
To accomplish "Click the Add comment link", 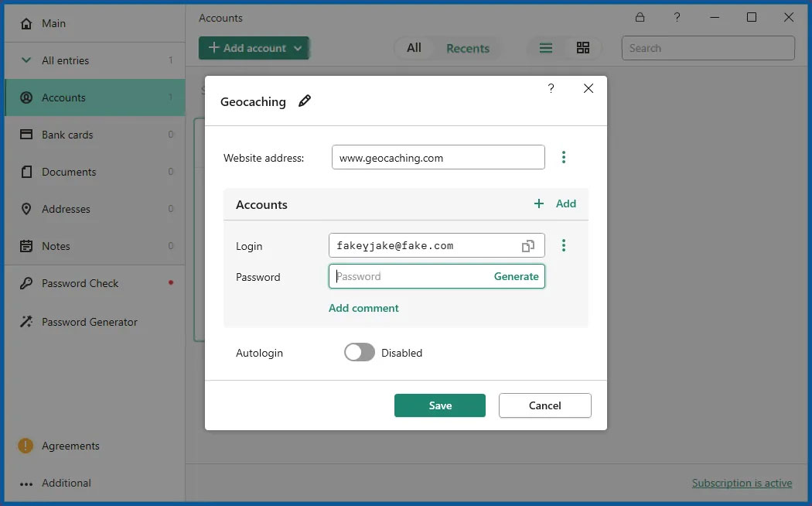I will [x=363, y=308].
